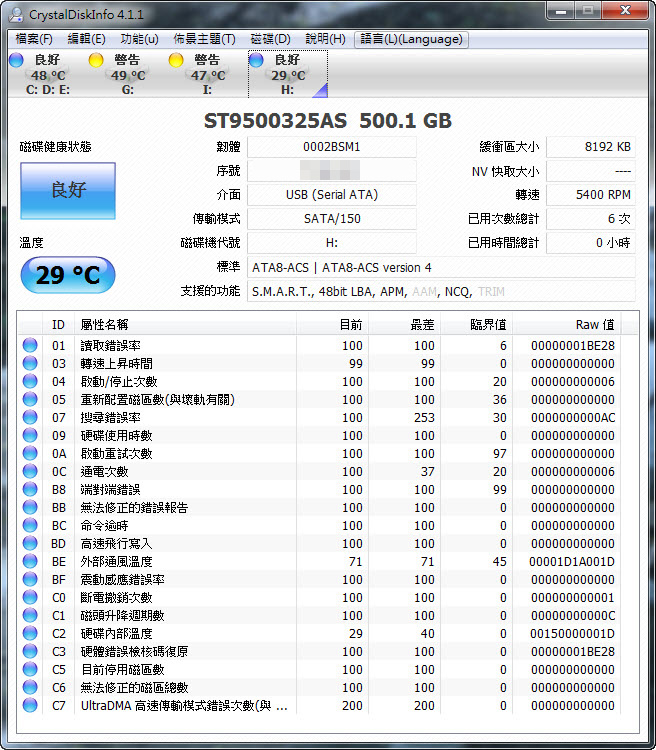Click the 已用次數總計 field 6 次
The height and width of the screenshot is (750, 656).
pos(591,219)
